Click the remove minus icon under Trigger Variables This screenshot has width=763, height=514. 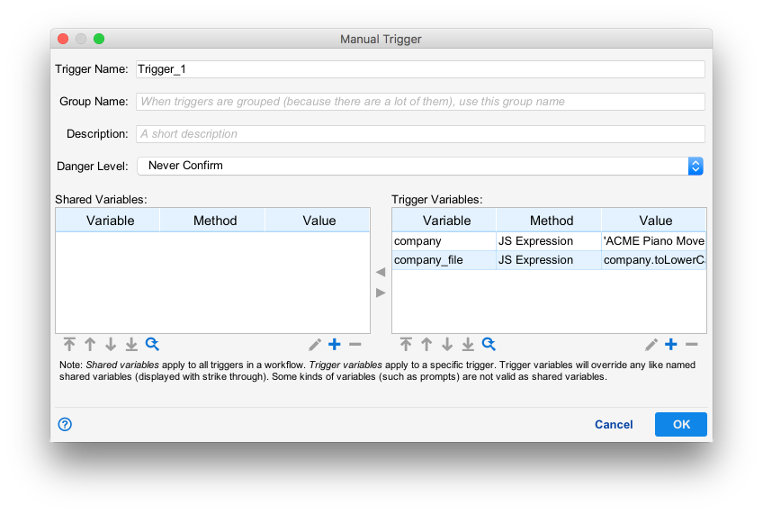(691, 344)
